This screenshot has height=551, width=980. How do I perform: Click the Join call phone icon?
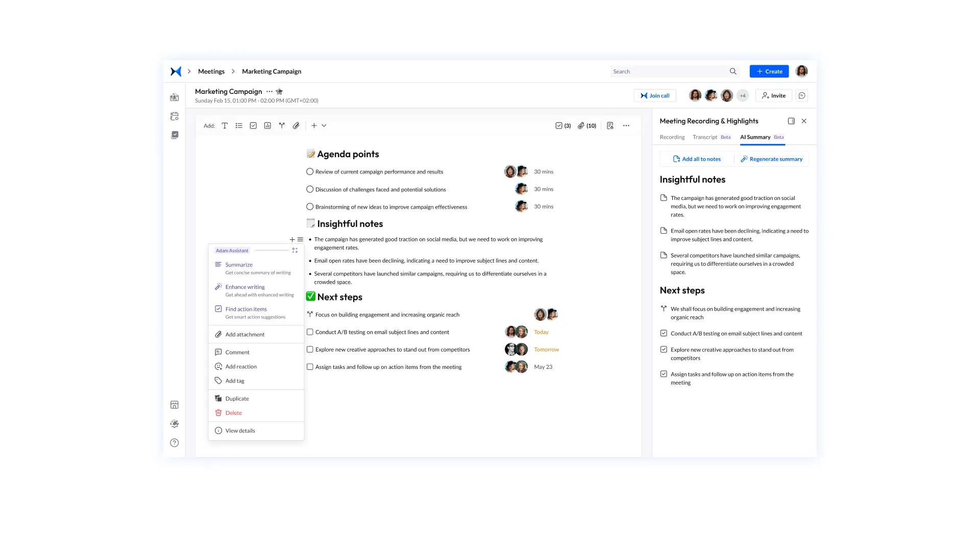[x=644, y=95]
